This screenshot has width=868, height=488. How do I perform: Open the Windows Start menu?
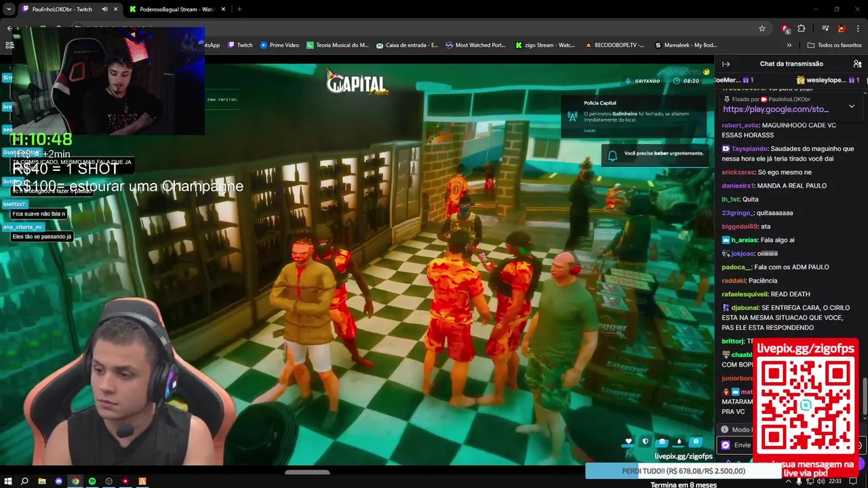click(8, 481)
